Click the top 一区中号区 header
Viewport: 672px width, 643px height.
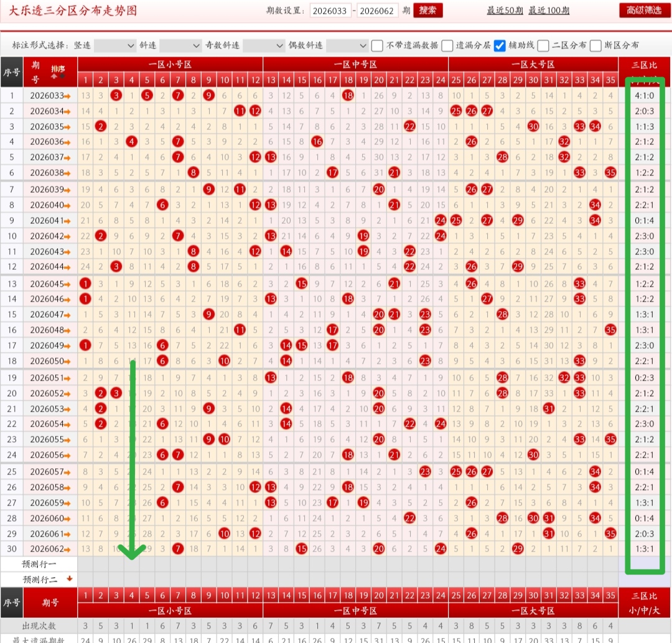[x=356, y=65]
